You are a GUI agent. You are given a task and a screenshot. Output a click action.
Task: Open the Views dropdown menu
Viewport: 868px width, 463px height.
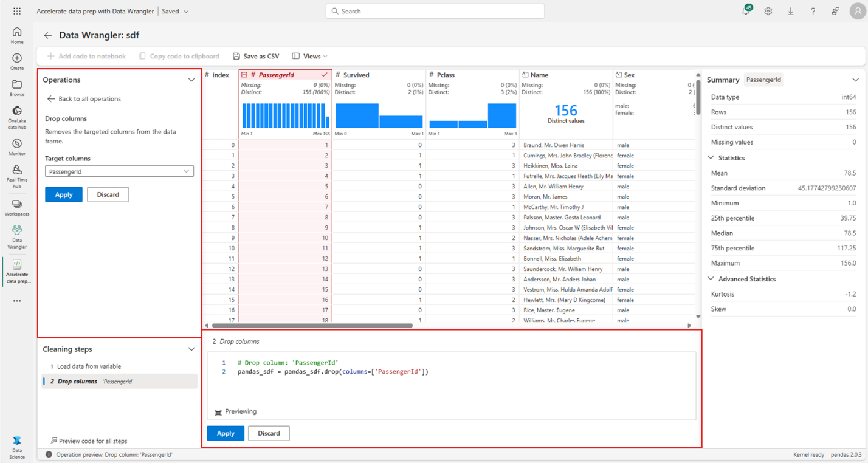[x=310, y=56]
